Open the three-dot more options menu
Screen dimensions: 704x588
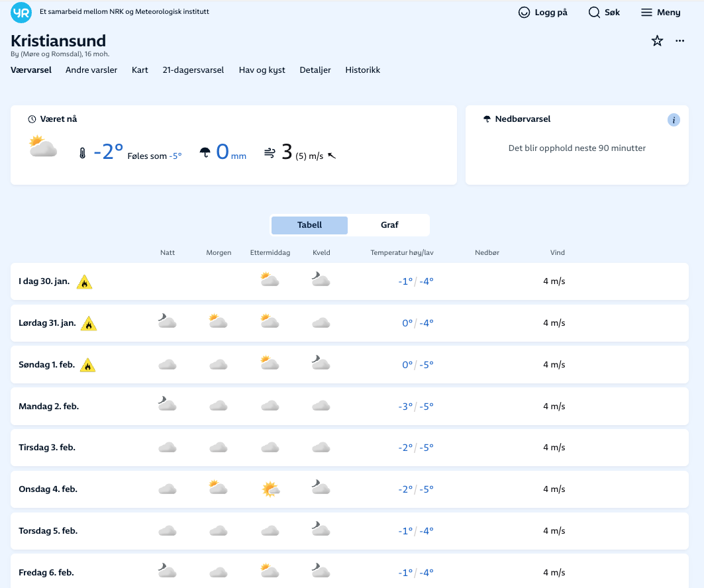[679, 41]
